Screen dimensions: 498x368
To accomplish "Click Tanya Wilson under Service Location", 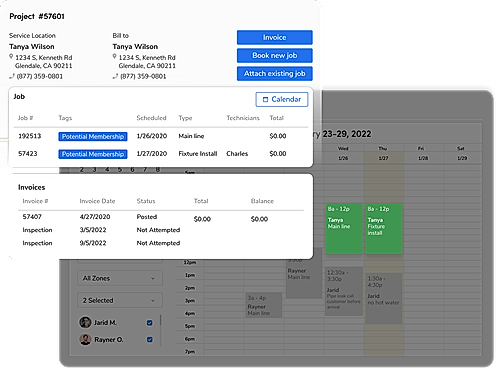I will [32, 47].
